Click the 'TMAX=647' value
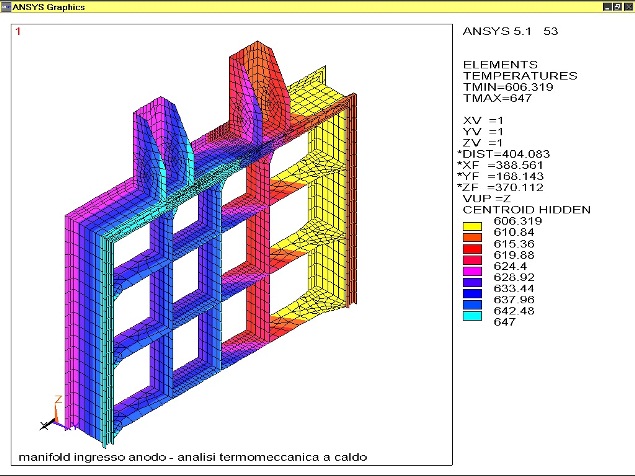Image resolution: width=635 pixels, height=476 pixels. click(x=497, y=98)
